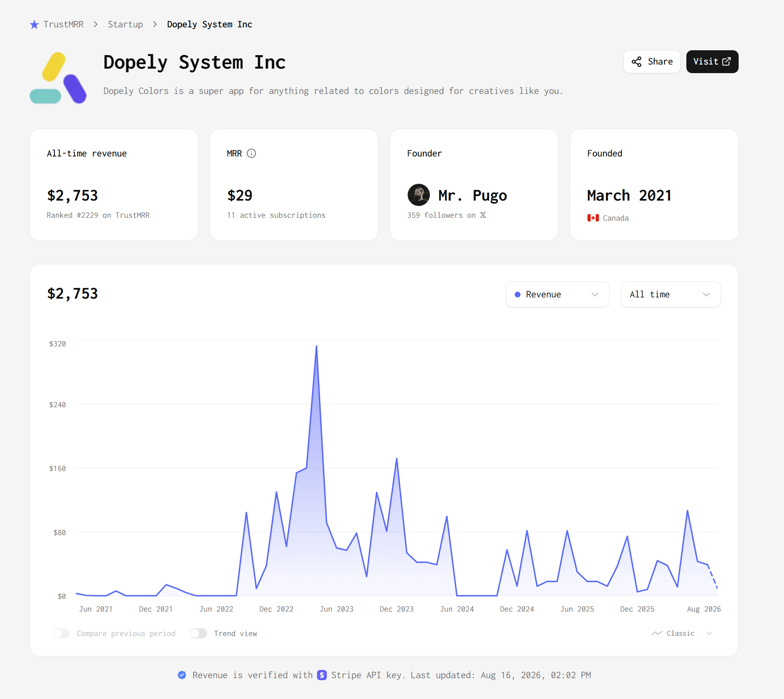Viewport: 784px width, 699px height.
Task: Click the Dopely Colors logo image
Action: coord(58,78)
